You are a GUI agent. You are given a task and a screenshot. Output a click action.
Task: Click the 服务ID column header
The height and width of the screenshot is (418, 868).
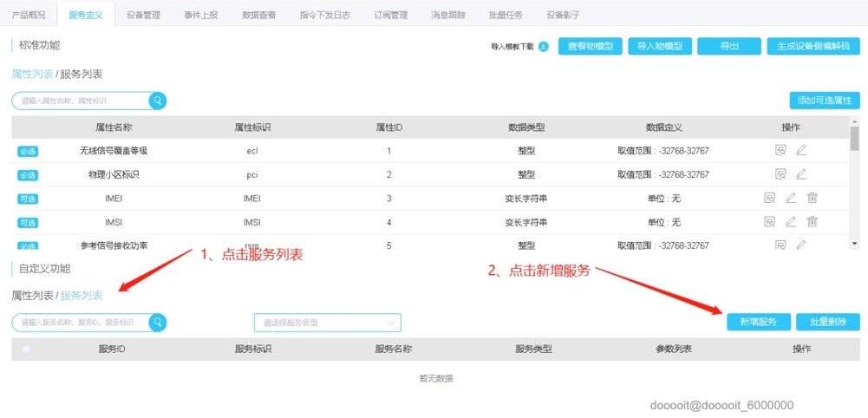112,349
